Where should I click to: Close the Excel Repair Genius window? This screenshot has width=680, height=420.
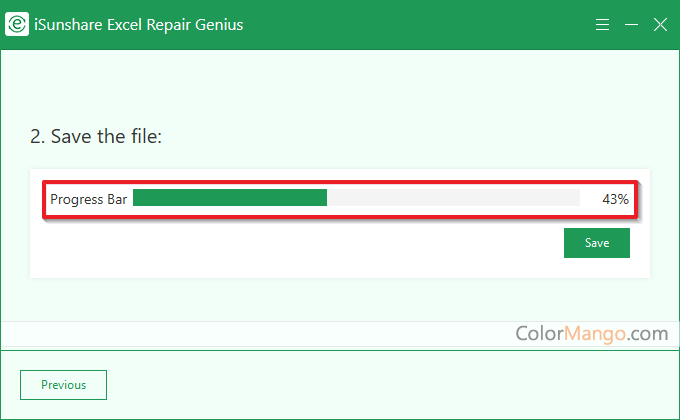coord(660,25)
